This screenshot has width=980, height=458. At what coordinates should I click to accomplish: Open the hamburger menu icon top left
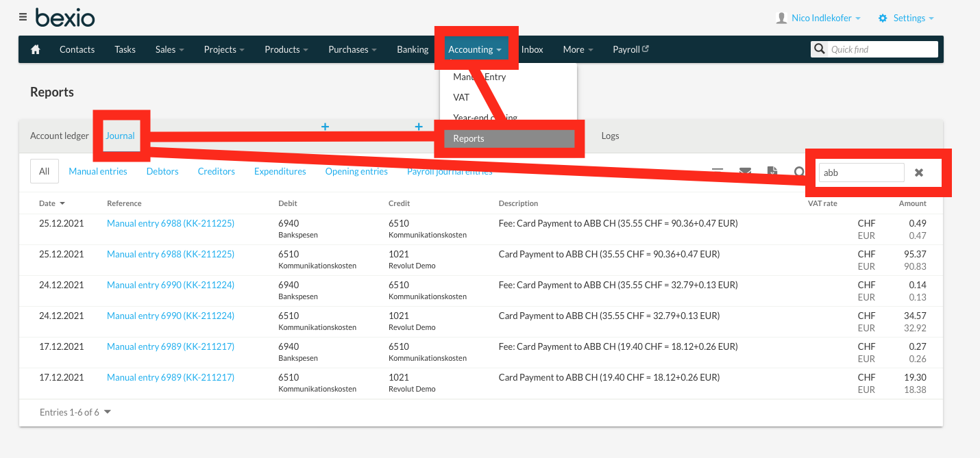point(23,17)
